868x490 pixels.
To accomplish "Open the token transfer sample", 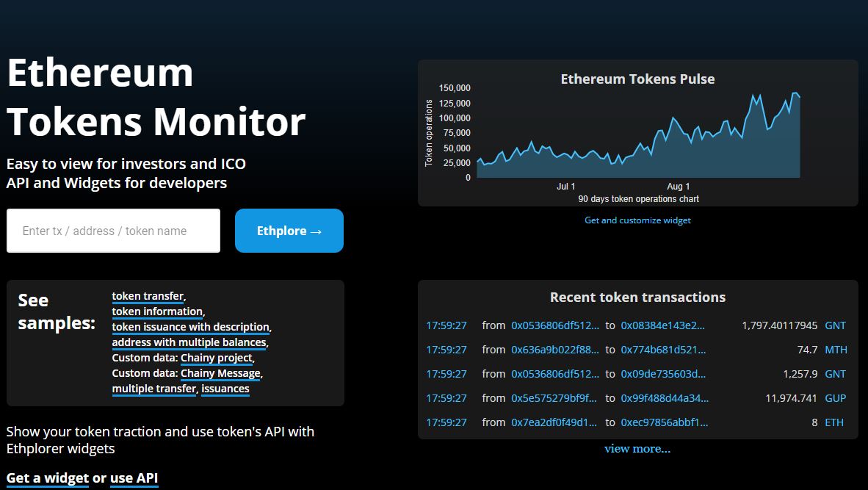I will (x=148, y=296).
